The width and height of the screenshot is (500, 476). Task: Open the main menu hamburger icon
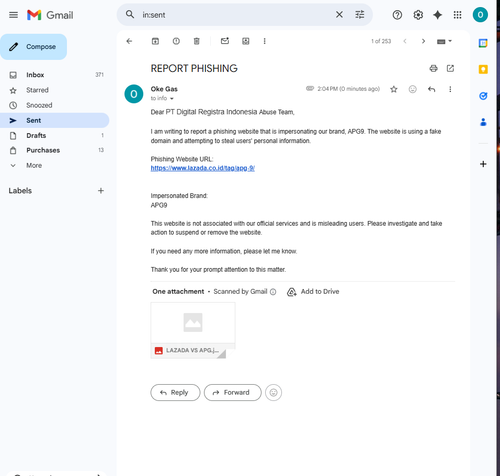pos(13,15)
